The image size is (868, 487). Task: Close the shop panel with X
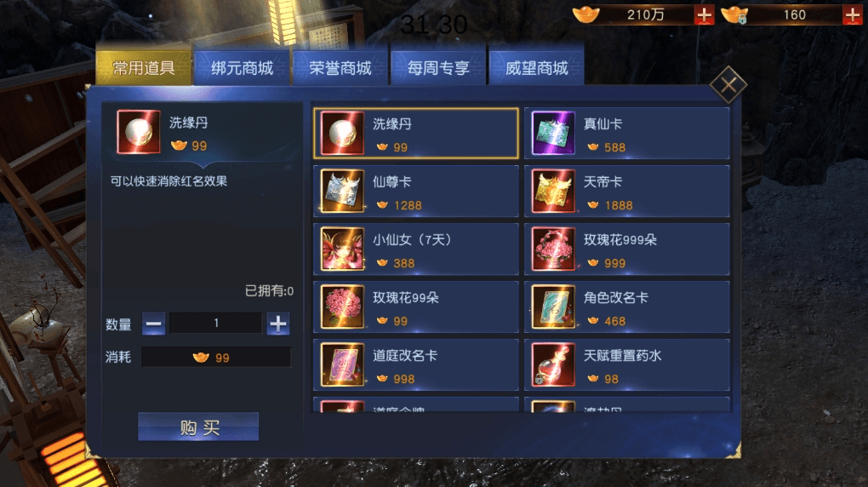[728, 85]
